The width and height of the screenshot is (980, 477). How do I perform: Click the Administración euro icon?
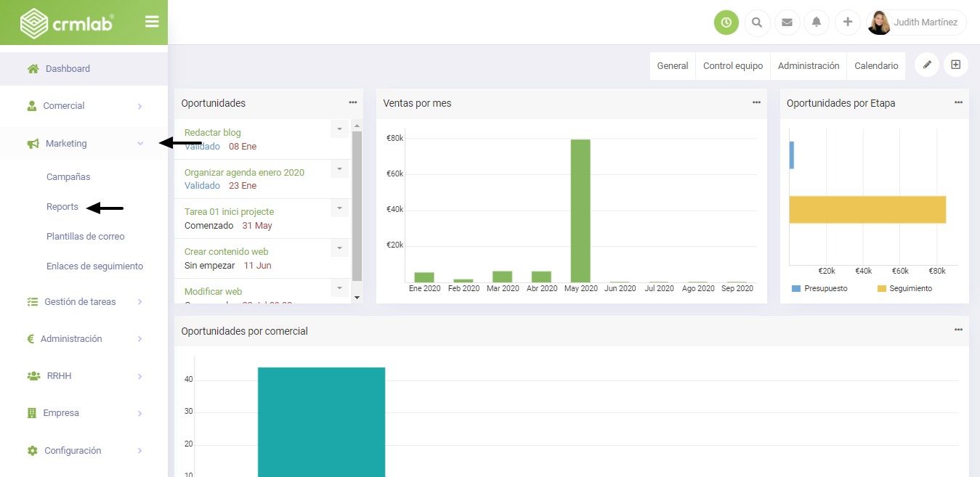31,339
